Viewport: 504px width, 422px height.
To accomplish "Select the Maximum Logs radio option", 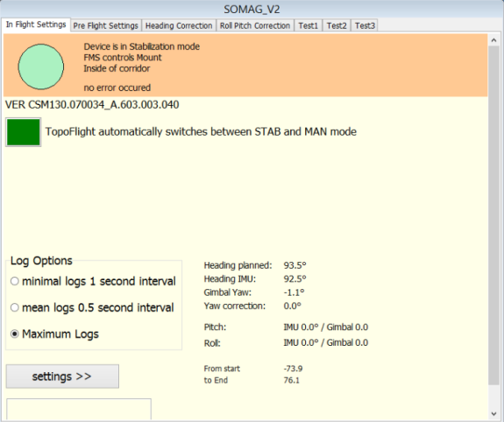I will [54, 334].
